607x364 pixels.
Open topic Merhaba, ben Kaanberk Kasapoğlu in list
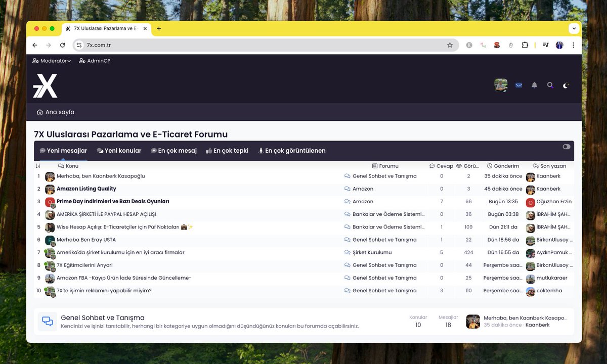(101, 176)
